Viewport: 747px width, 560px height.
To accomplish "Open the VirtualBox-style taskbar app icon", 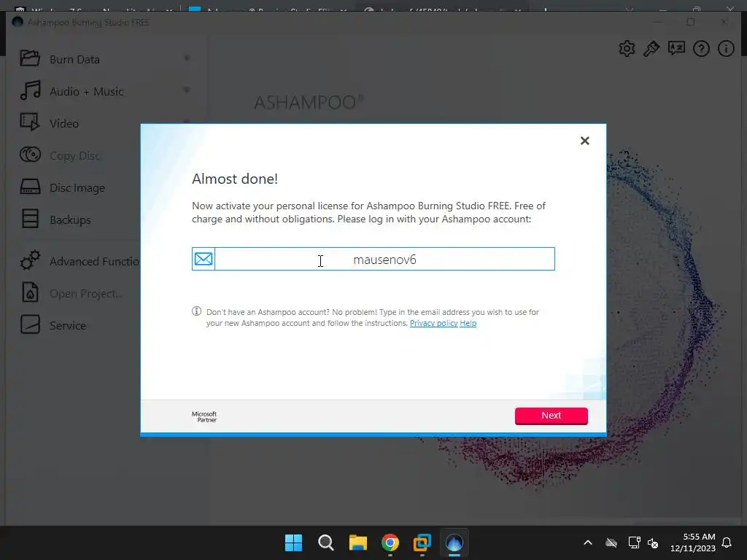I will tap(422, 542).
